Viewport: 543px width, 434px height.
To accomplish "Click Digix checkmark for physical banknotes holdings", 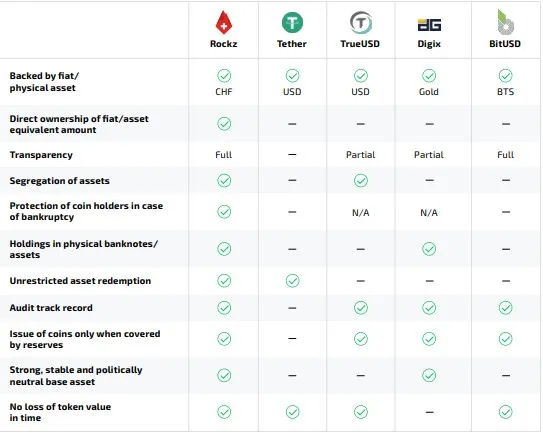I will click(429, 249).
